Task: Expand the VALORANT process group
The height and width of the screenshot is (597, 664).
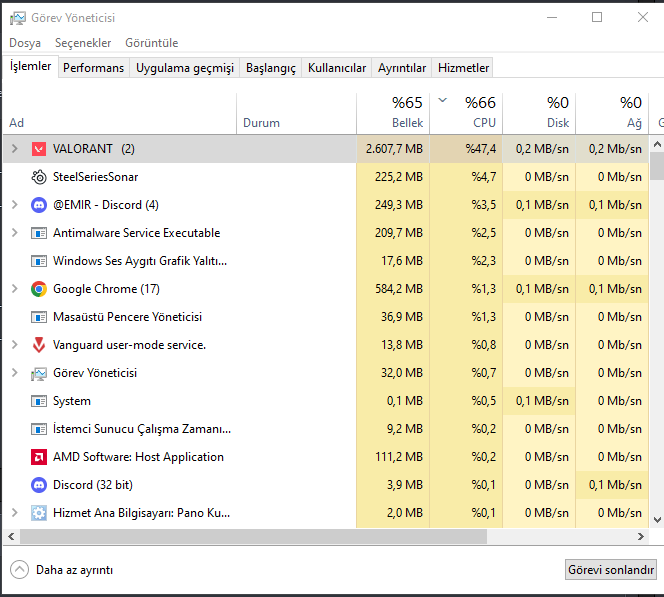Action: pos(14,149)
